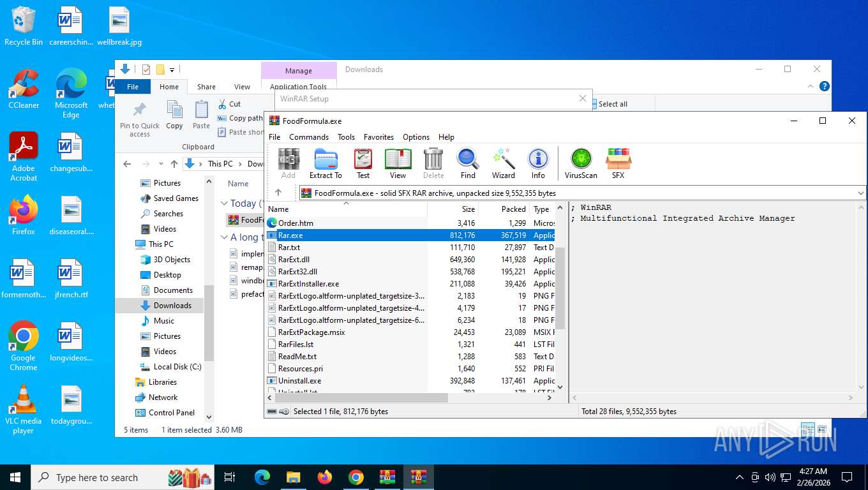The width and height of the screenshot is (868, 490).
Task: Open the Commands menu in WinRAR
Action: (309, 137)
